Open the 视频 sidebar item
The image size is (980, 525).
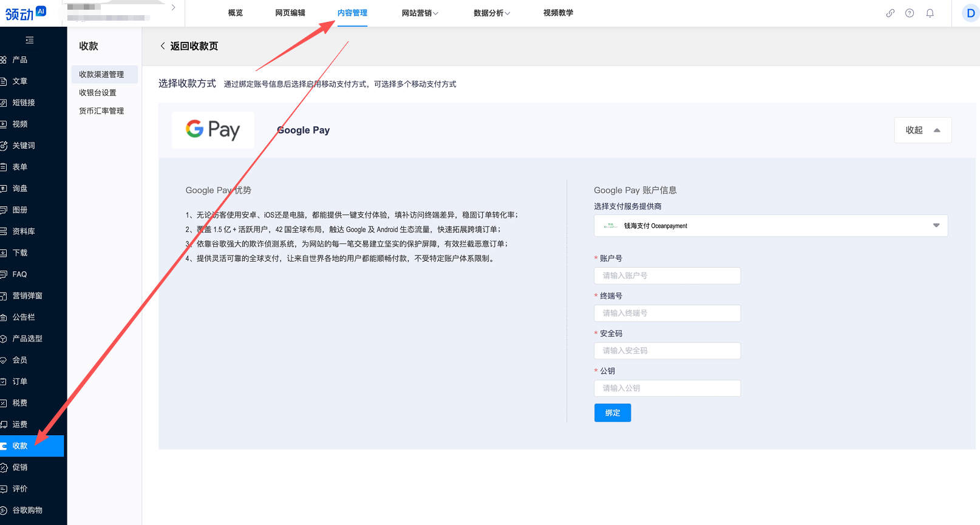pos(19,124)
